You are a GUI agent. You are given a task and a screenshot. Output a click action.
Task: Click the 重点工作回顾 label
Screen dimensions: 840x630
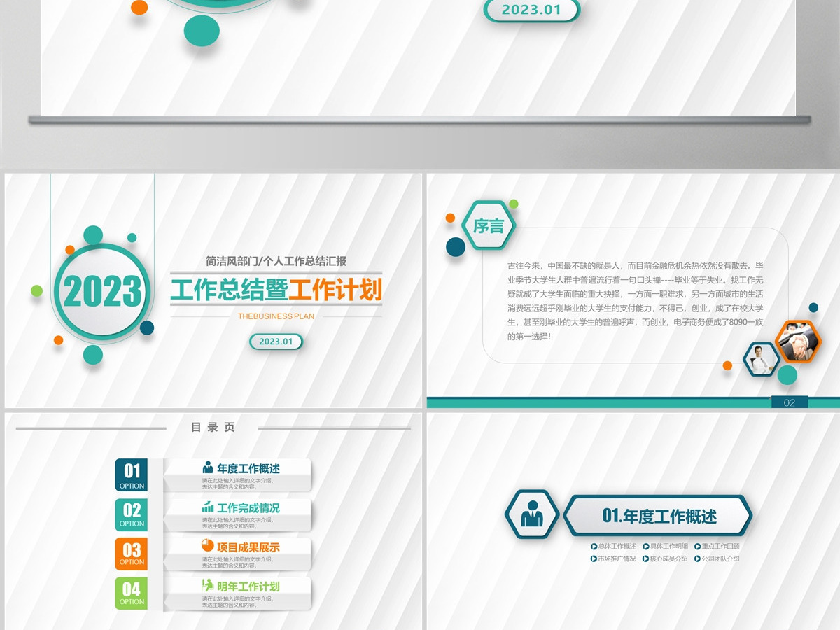721,546
